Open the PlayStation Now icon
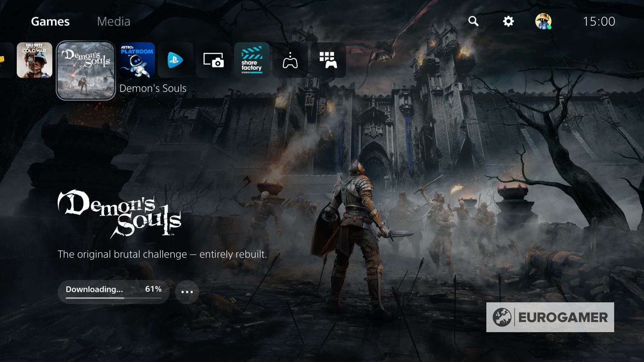This screenshot has width=644, height=362. 175,60
